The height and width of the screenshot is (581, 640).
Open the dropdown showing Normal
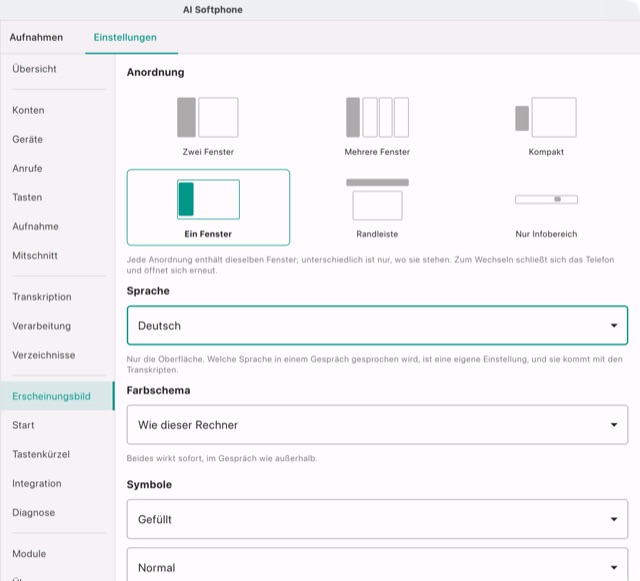(377, 565)
